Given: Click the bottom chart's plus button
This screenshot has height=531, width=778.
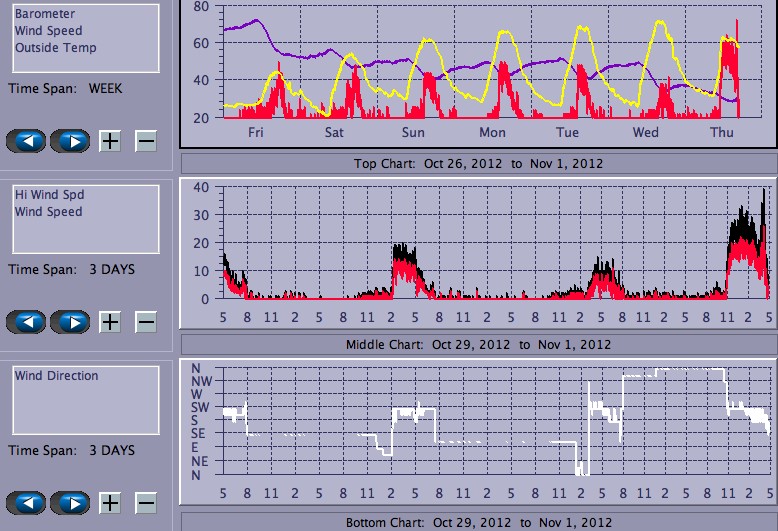Looking at the screenshot, I should [x=110, y=503].
